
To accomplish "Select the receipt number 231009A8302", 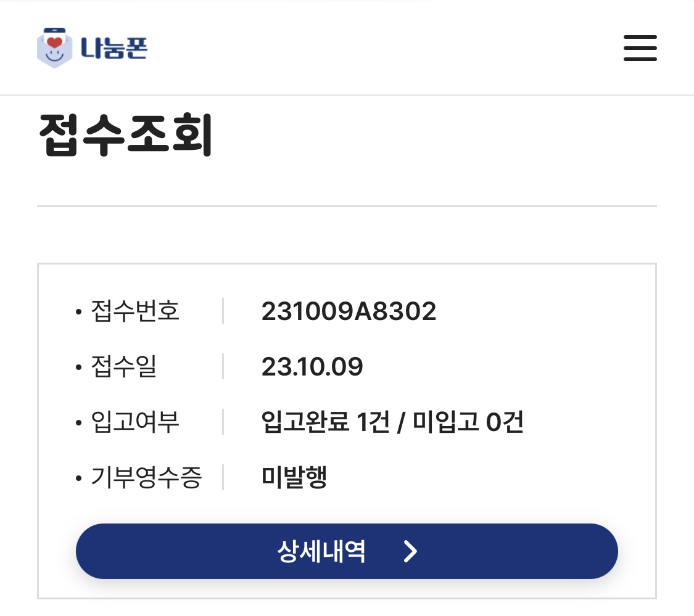I will point(349,311).
